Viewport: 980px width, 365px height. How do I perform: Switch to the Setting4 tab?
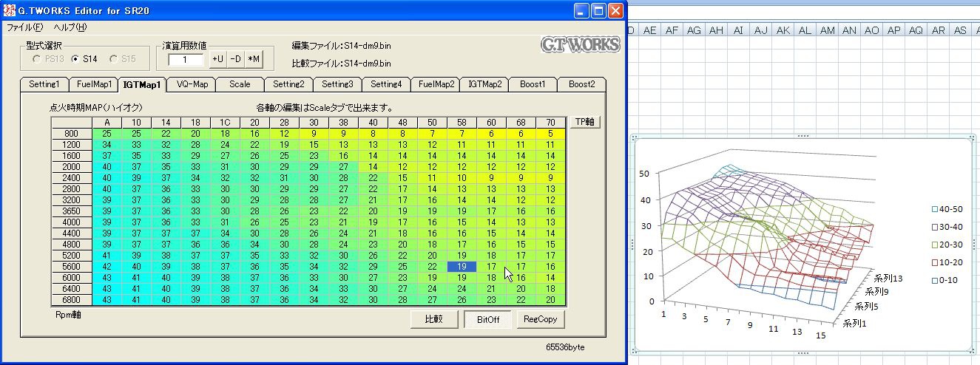point(386,84)
